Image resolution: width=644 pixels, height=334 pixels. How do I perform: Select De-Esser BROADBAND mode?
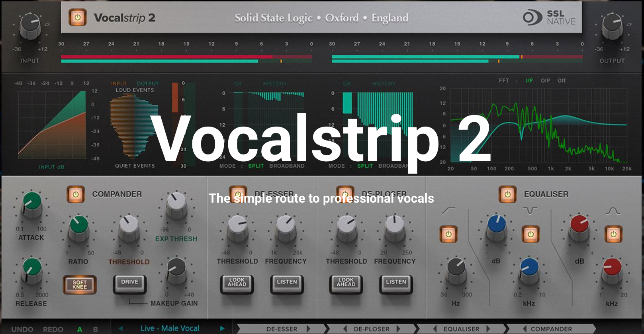pos(287,166)
